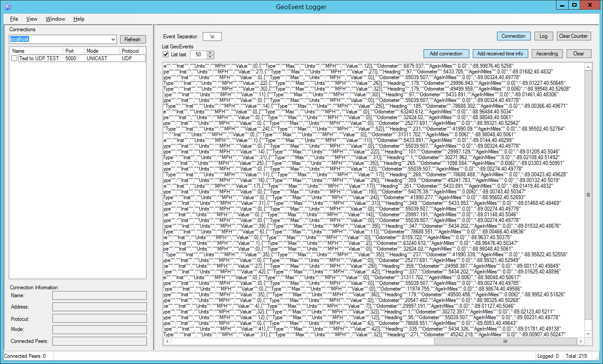
Task: Click the Clear events button
Action: tap(578, 54)
